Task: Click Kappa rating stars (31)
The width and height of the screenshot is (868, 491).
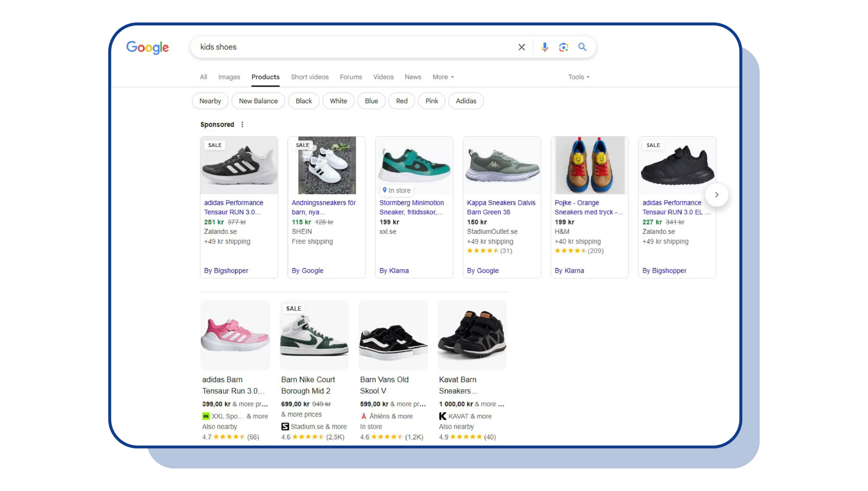Action: pos(483,251)
